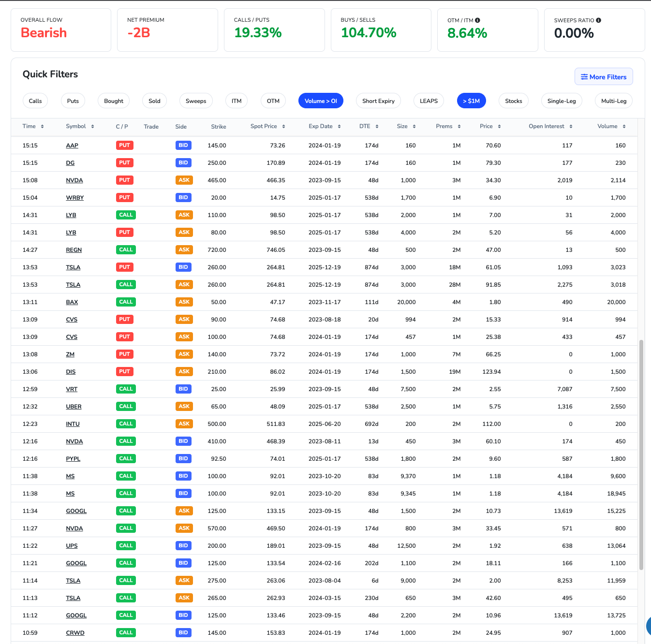Click the Sweeps Ratio info icon
The width and height of the screenshot is (651, 644).
pos(599,20)
